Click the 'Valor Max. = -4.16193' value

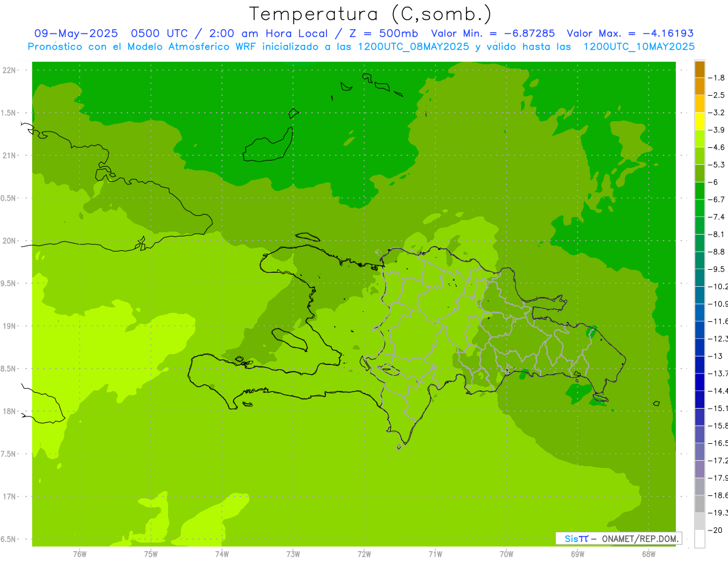tap(630, 33)
